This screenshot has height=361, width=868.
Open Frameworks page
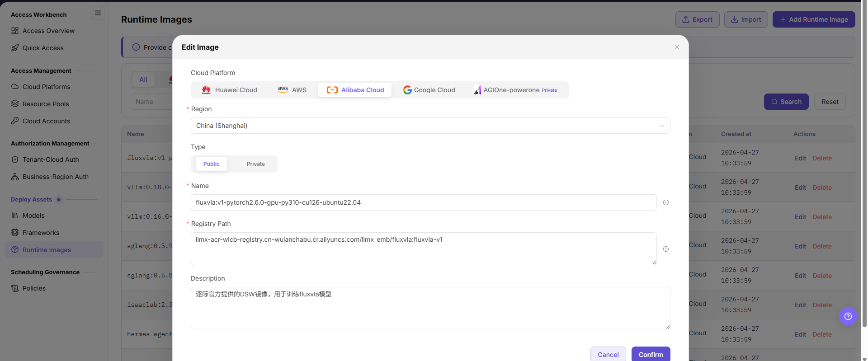point(41,233)
